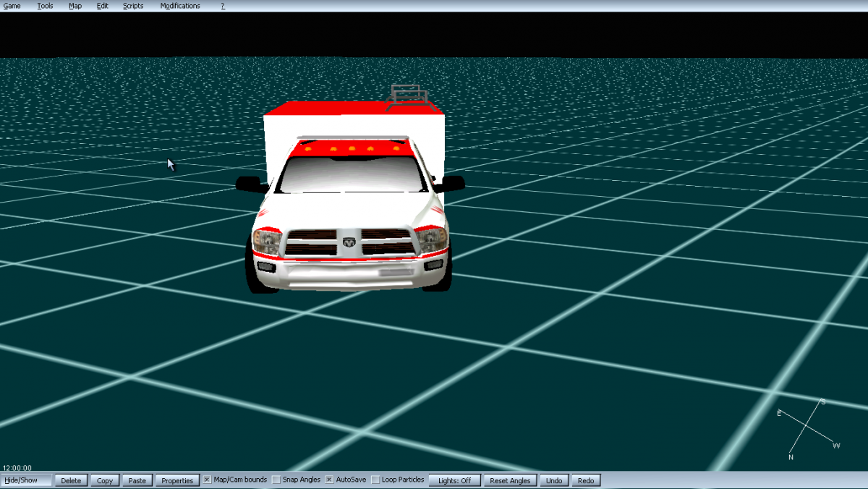This screenshot has height=489, width=868.
Task: Click the Undo button
Action: point(554,480)
